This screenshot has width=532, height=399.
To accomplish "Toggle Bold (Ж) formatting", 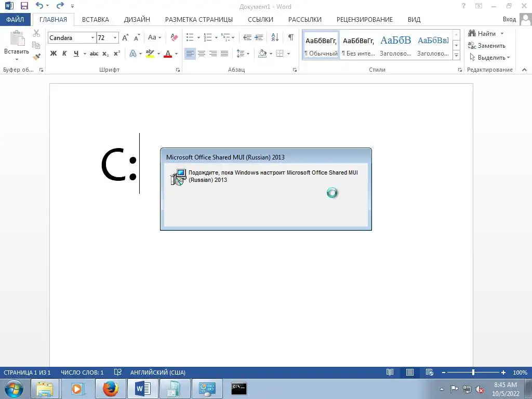I will pos(54,54).
